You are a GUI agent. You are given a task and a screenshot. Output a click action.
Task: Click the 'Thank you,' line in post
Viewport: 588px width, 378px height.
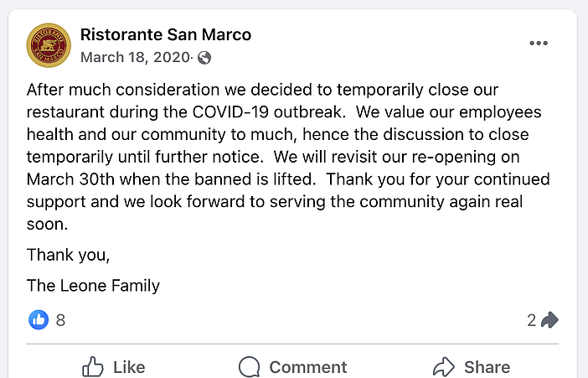(x=68, y=255)
